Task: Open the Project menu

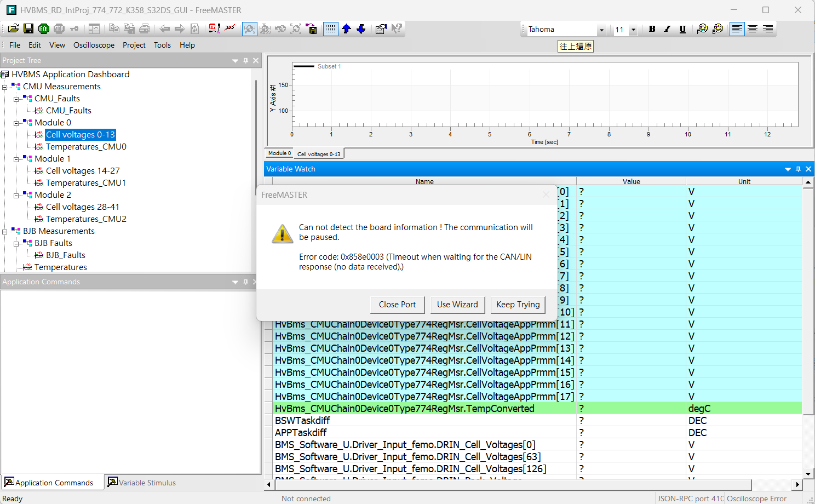Action: (134, 45)
